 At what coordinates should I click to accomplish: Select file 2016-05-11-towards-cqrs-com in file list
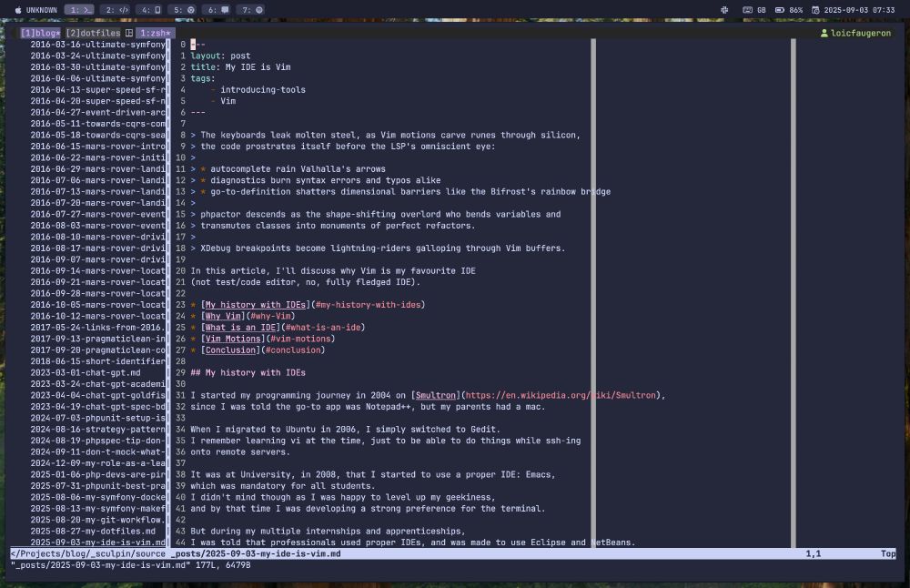(x=97, y=124)
